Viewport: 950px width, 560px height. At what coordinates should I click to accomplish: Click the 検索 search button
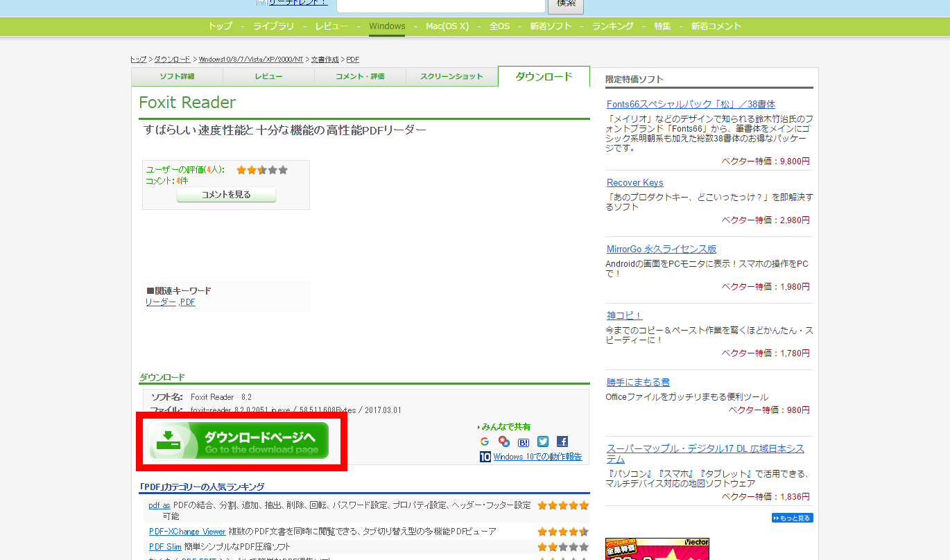[x=566, y=4]
